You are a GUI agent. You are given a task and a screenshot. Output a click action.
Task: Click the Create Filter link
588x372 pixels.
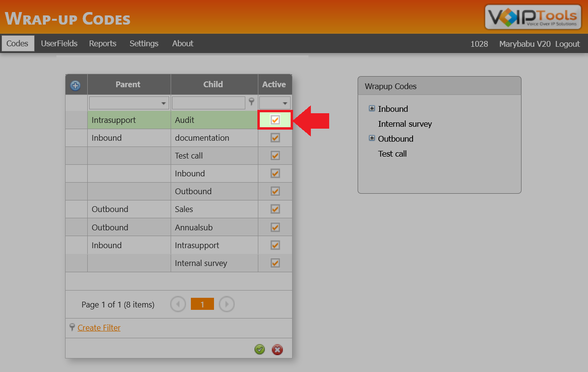coord(99,328)
